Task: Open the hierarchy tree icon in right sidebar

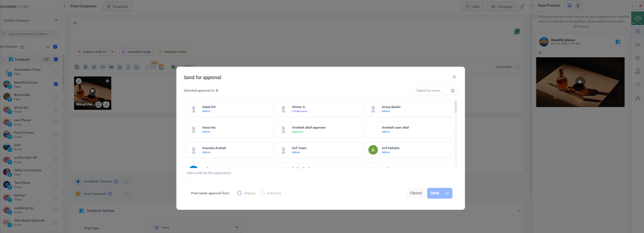Action: coord(638,98)
